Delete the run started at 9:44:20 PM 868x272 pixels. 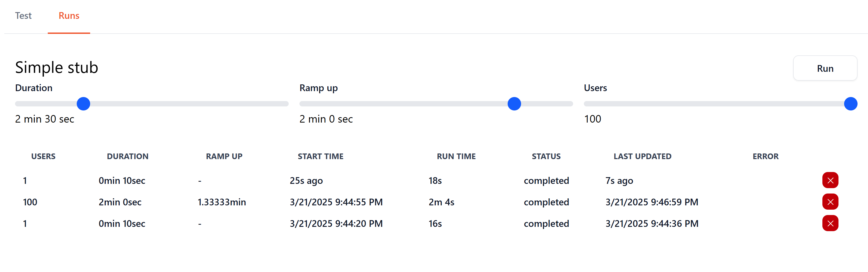pyautogui.click(x=830, y=223)
